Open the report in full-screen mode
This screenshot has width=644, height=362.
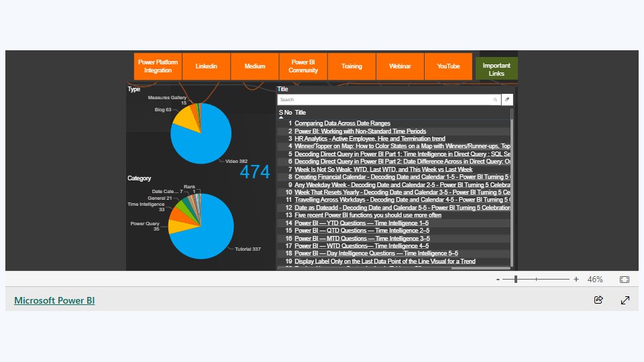tap(625, 300)
